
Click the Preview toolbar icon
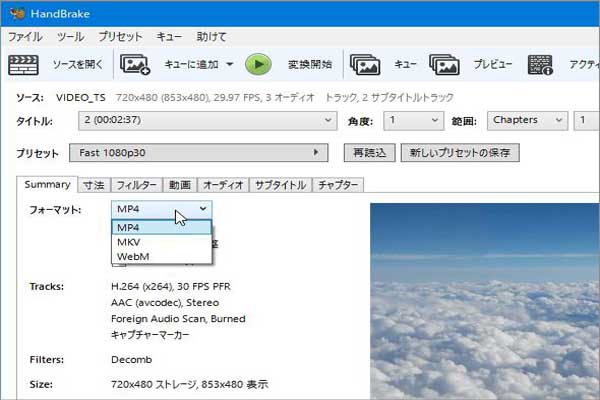coord(444,65)
